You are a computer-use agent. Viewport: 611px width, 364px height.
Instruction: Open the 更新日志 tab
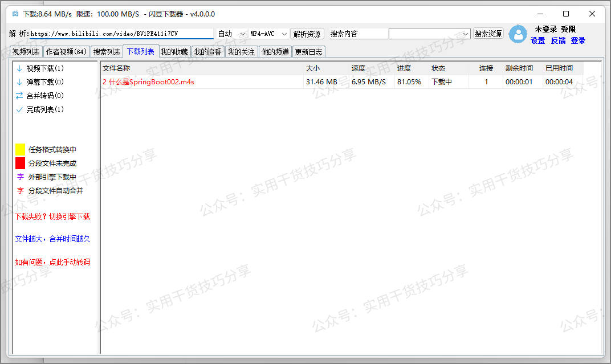point(308,51)
